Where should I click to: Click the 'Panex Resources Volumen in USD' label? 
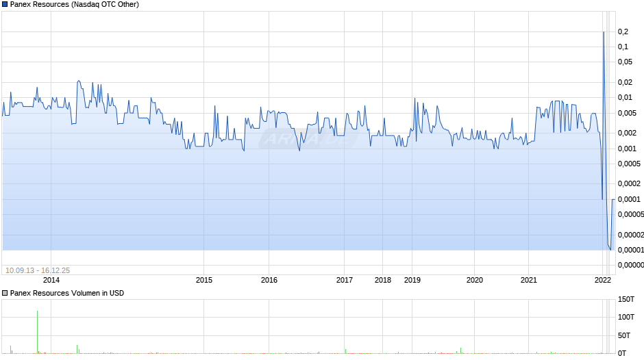[67, 293]
